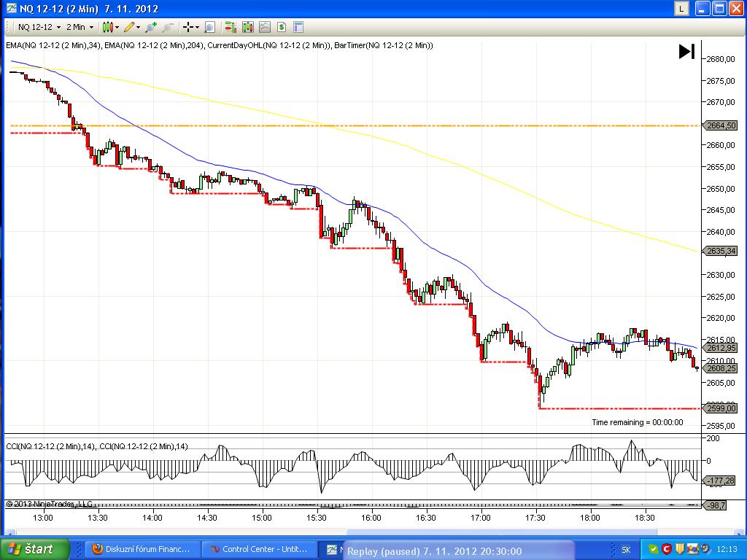Open the data series candles icon
The image size is (747, 560).
click(x=248, y=27)
